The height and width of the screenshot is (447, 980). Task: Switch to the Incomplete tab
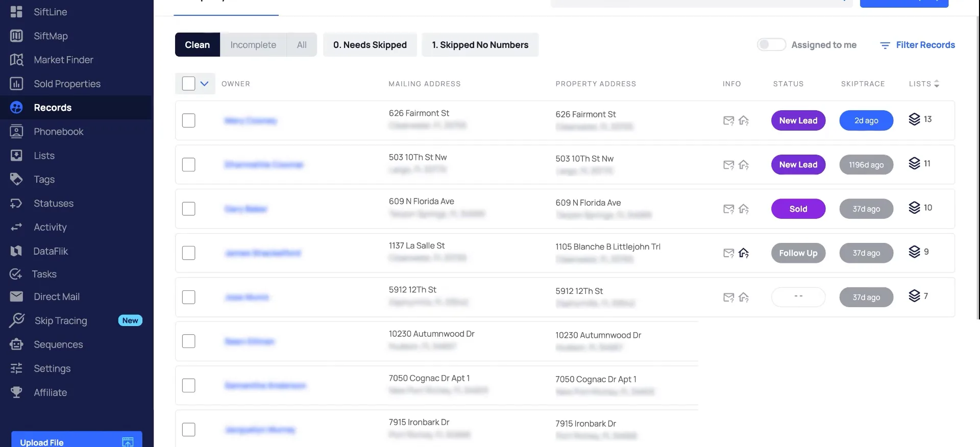click(253, 45)
